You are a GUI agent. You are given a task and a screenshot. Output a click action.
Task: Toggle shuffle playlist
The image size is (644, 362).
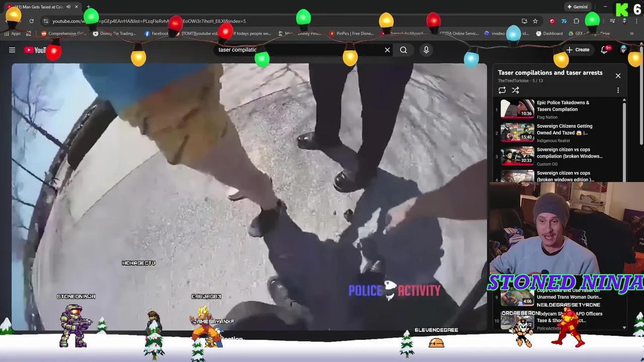coord(515,90)
